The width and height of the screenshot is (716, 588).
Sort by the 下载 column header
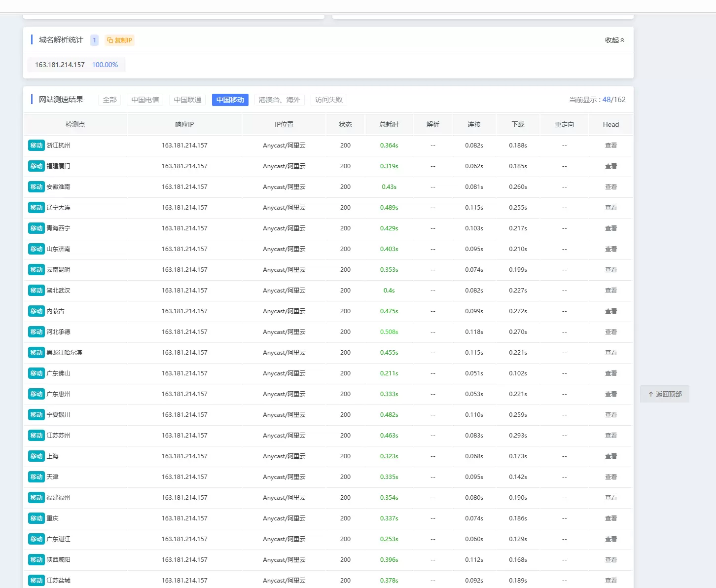coord(518,124)
